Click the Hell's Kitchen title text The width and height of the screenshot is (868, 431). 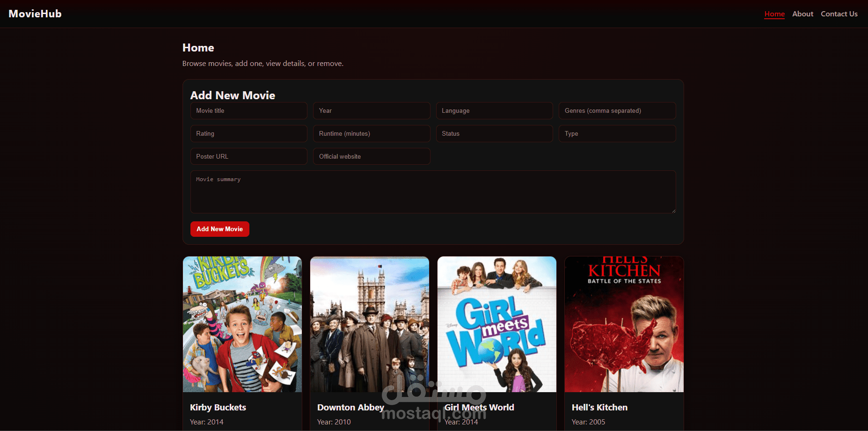pos(599,408)
